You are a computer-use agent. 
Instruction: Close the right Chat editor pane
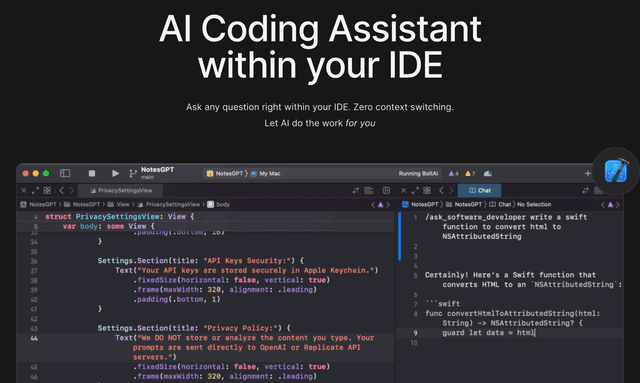click(403, 190)
